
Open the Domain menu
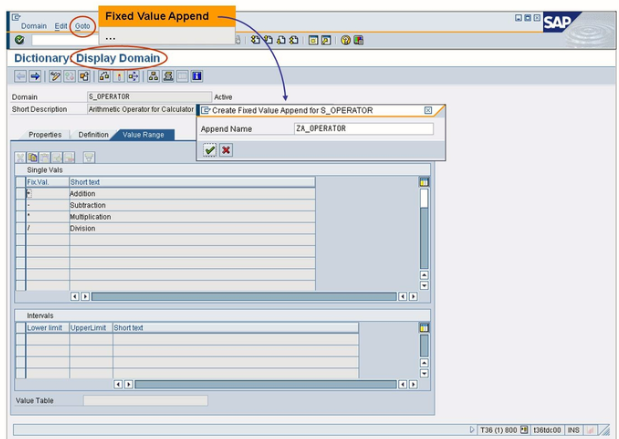34,26
